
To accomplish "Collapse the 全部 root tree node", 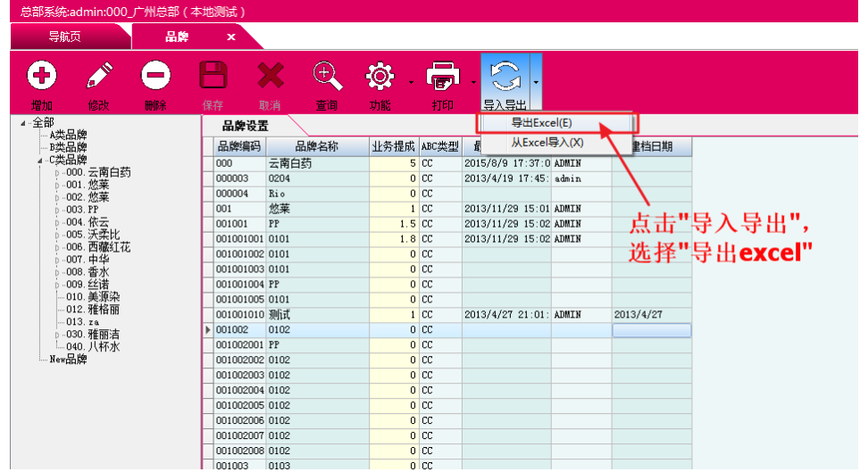I will pos(22,123).
